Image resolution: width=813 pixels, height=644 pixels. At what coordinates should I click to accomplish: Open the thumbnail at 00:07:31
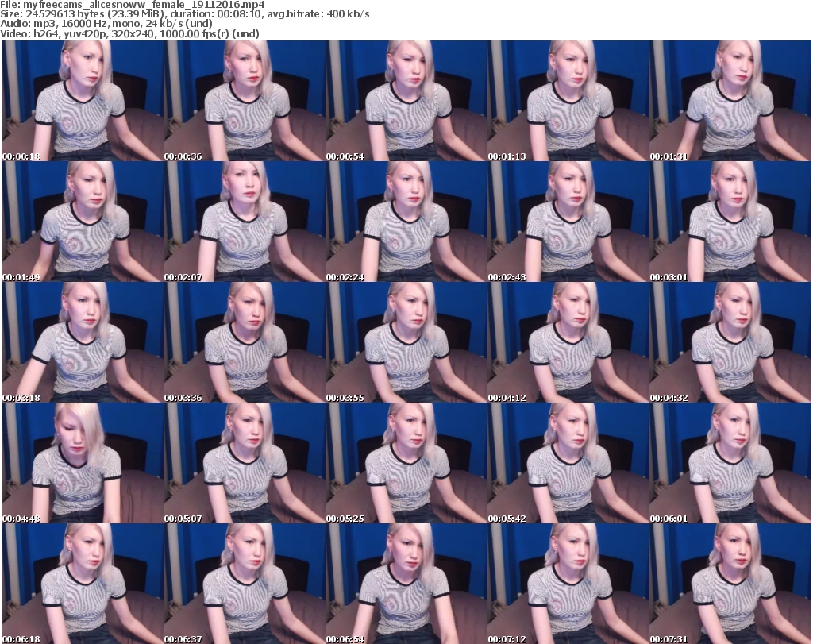[730, 584]
